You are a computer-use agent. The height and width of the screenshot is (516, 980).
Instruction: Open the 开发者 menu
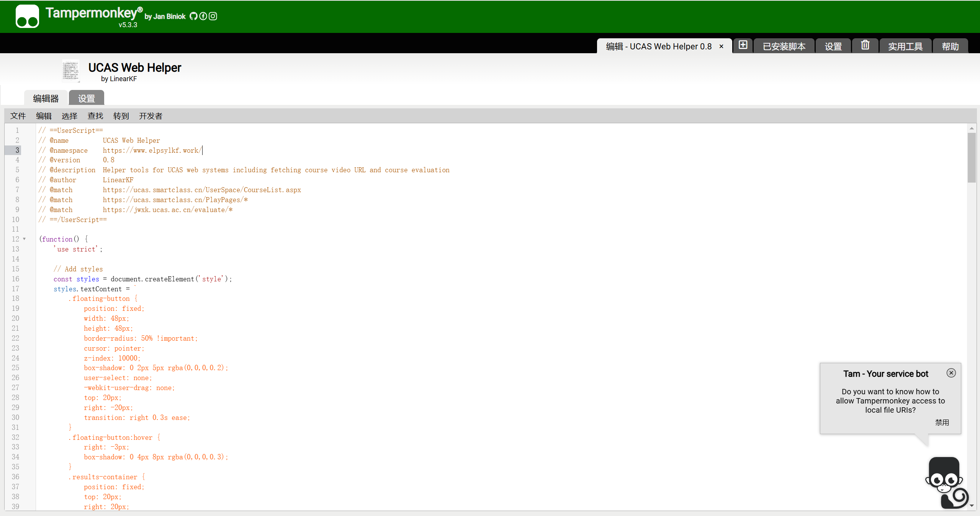tap(151, 116)
